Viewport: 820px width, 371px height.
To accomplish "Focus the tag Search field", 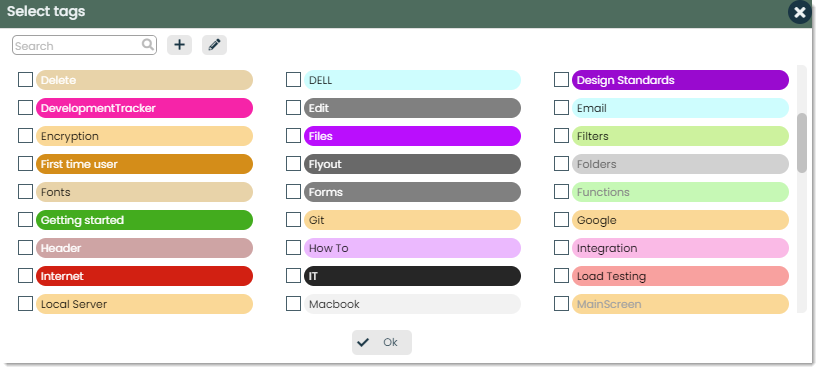I will coord(84,45).
